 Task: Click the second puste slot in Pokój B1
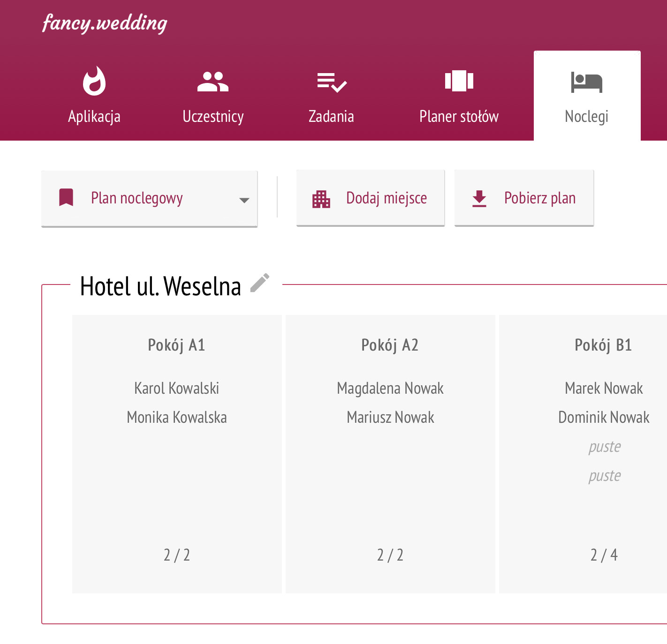click(x=605, y=476)
